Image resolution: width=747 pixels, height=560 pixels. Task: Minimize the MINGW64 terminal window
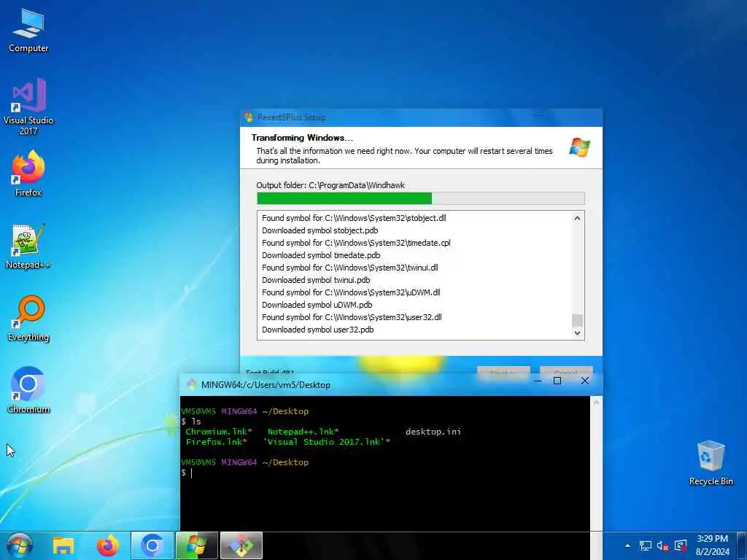tap(538, 381)
